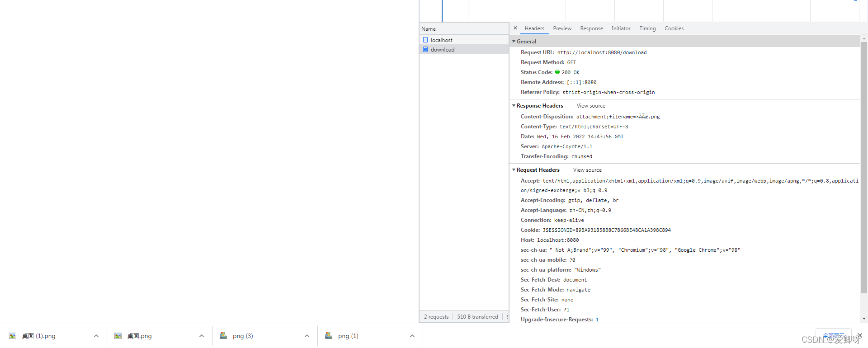The width and height of the screenshot is (868, 348).
Task: Click the blue marker line in timeline overview
Action: [x=442, y=10]
